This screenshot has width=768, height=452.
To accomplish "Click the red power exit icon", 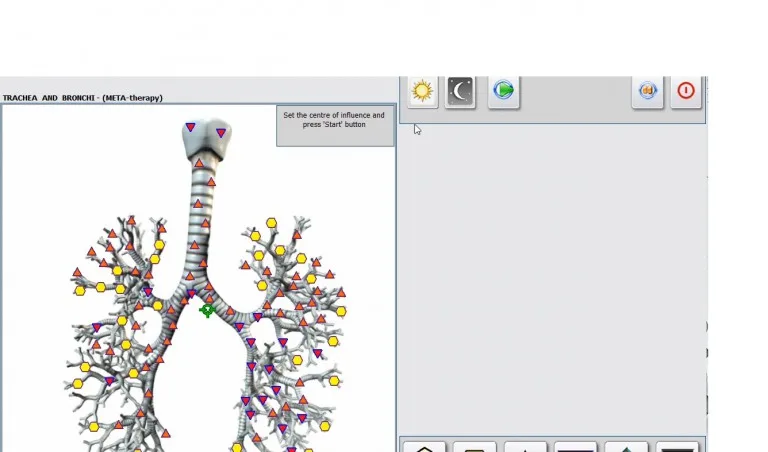I will coord(686,91).
